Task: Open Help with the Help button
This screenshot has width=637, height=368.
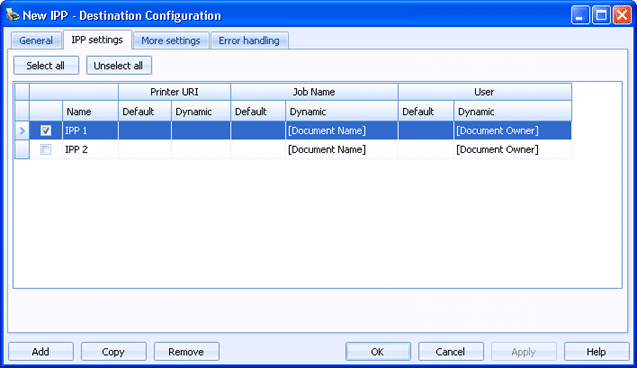Action: point(596,351)
